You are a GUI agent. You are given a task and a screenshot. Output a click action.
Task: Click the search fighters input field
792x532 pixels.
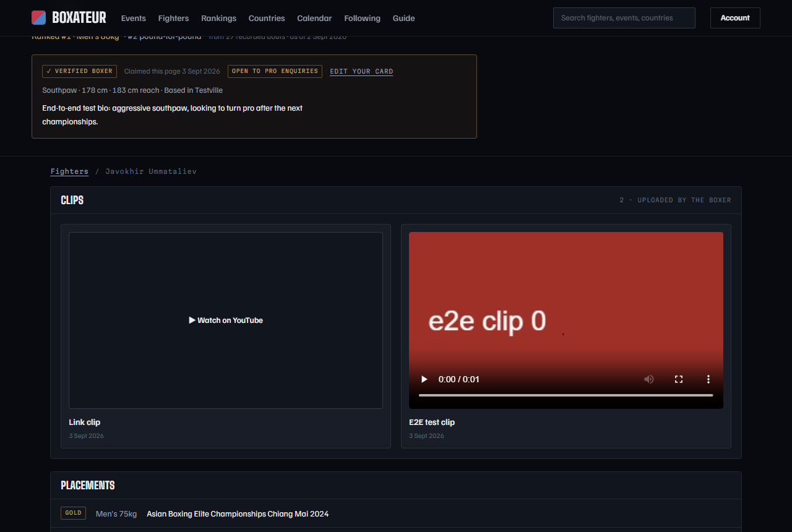coord(624,18)
